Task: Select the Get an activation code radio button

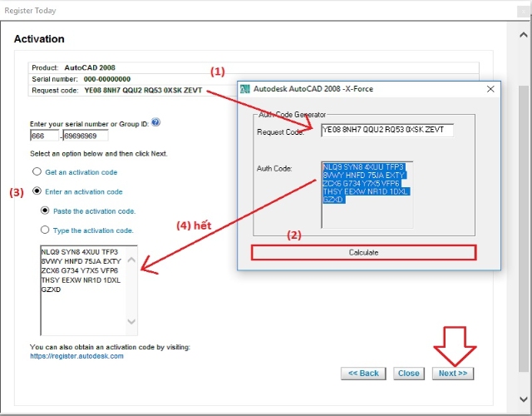Action: pos(37,171)
